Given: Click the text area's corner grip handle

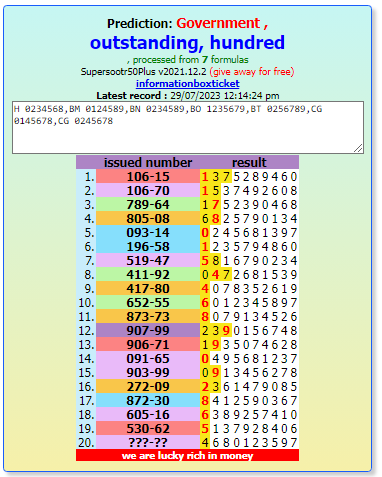Looking at the screenshot, I should [x=358, y=149].
